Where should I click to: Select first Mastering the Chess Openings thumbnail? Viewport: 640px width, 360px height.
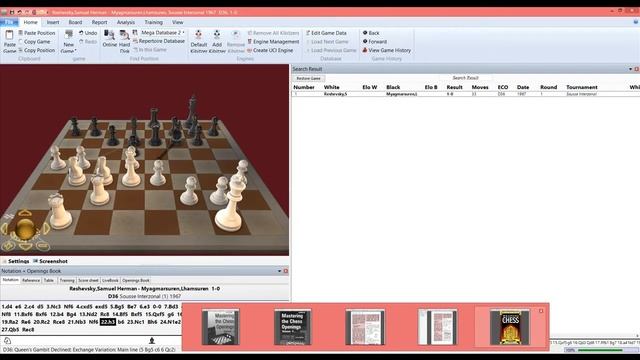220,327
